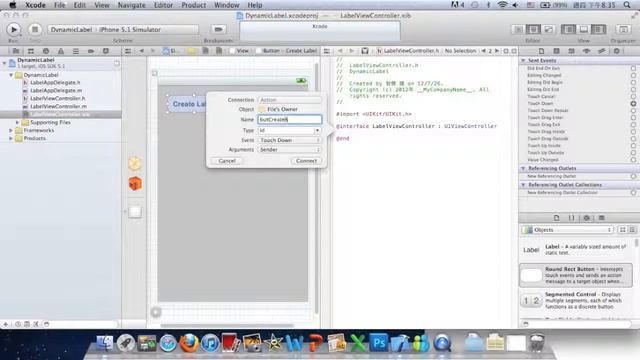Toggle the Navigator pane view button
Viewport: 640px width, 360px height.
pos(569,29)
